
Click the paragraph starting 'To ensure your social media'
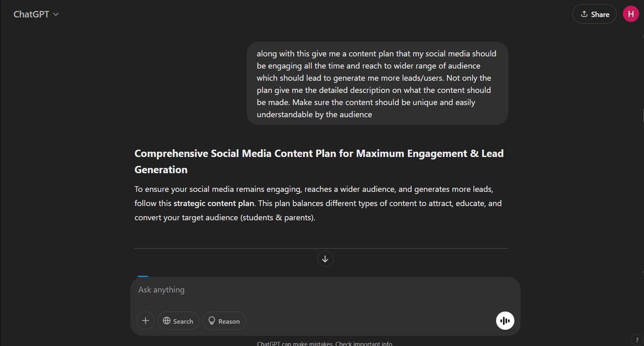318,204
